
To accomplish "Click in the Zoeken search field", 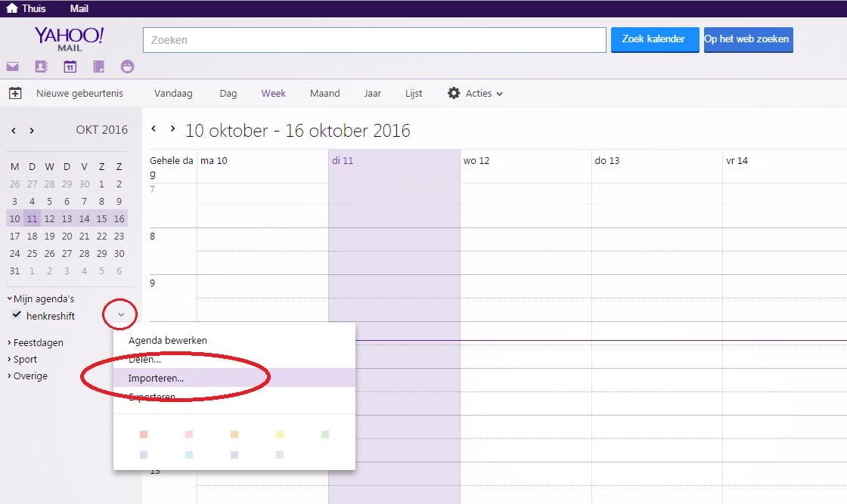I will pos(374,40).
